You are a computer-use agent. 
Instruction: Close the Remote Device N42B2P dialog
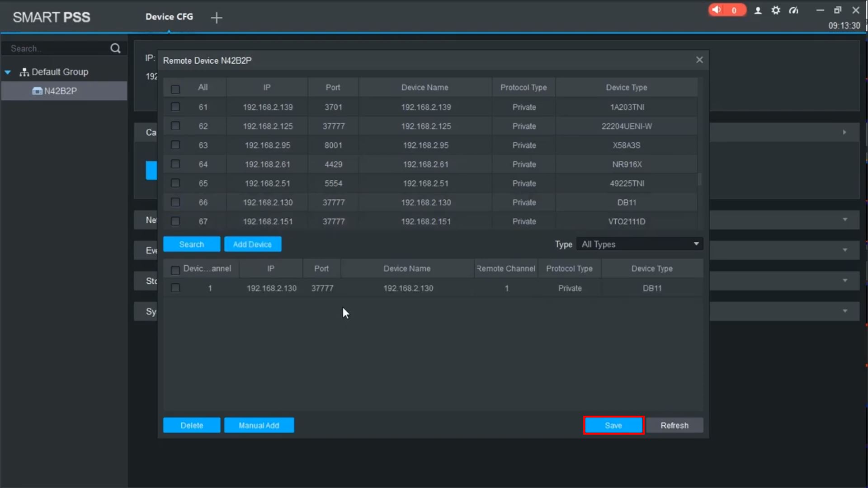coord(699,60)
